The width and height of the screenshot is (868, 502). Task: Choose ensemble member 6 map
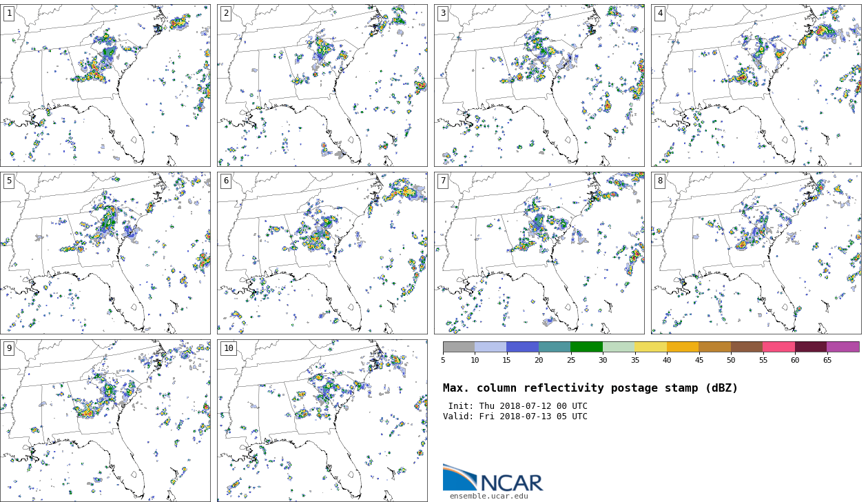tap(322, 253)
